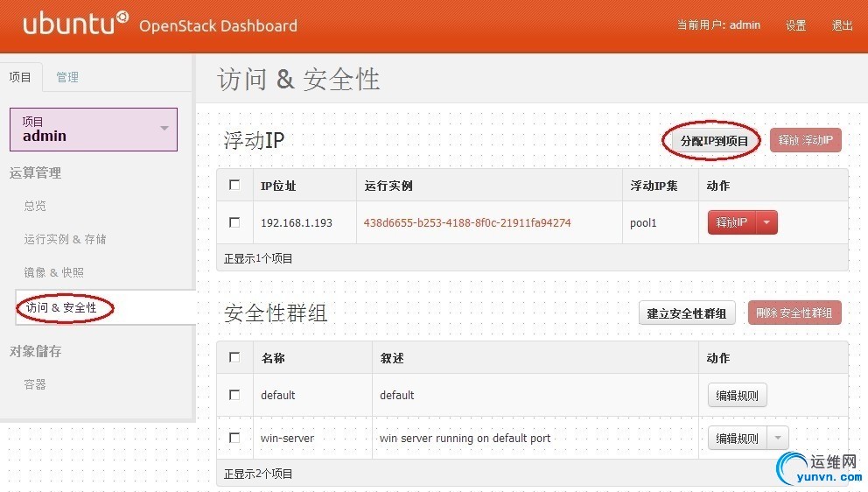
Task: Click the 刪除 安全性群组 button
Action: [794, 313]
